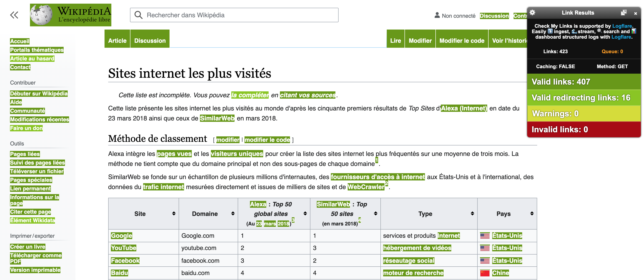Collapse the sidebar with double chevron icon
The width and height of the screenshot is (644, 280).
pyautogui.click(x=14, y=15)
